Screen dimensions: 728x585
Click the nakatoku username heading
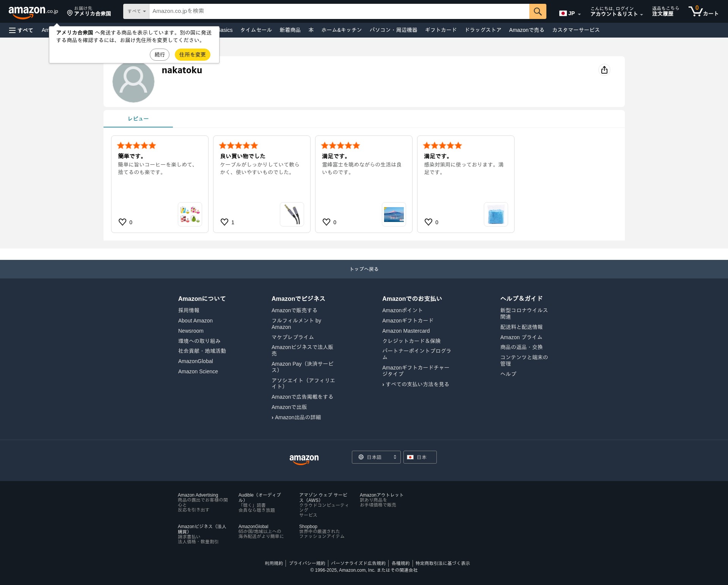[x=182, y=70]
